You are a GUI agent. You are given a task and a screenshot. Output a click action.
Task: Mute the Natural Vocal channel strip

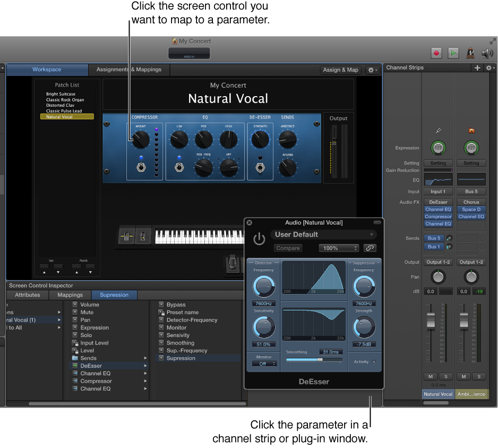tap(431, 376)
